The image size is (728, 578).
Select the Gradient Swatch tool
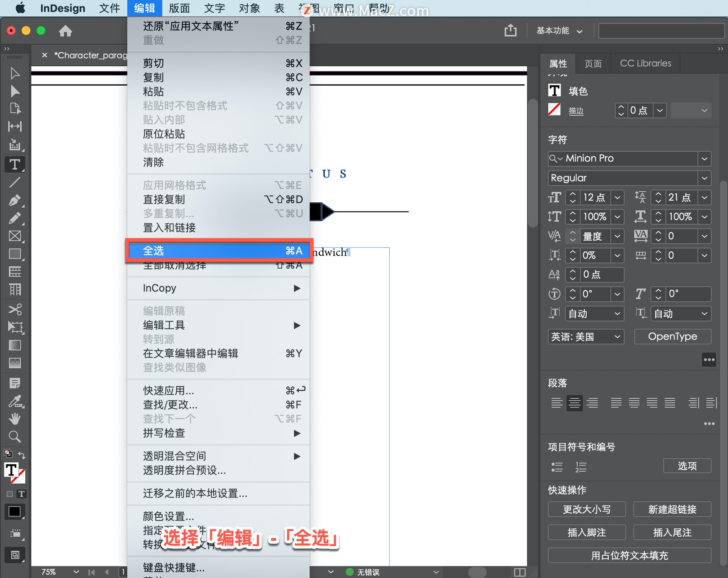15,345
